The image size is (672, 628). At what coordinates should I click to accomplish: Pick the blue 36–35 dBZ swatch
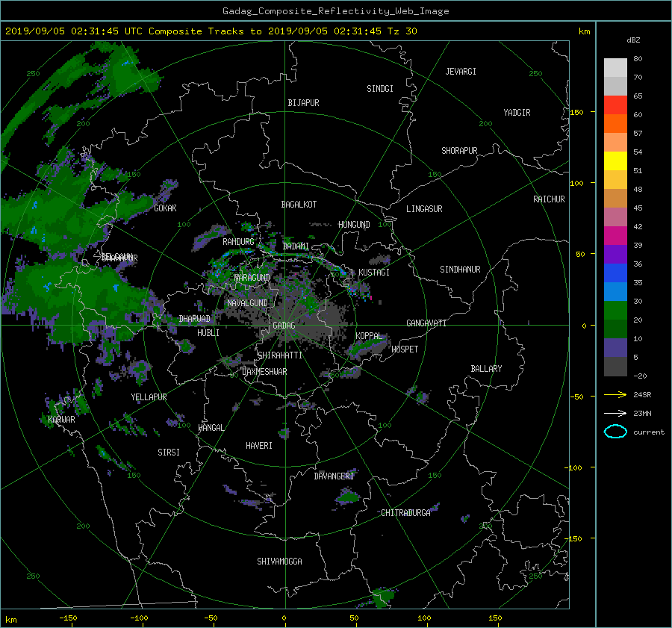[615, 273]
